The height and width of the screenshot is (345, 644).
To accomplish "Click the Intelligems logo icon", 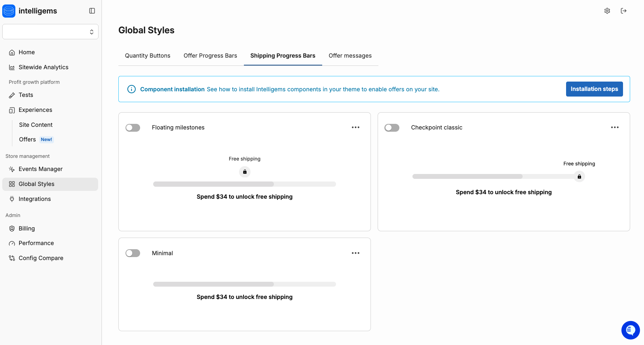I will tap(9, 11).
